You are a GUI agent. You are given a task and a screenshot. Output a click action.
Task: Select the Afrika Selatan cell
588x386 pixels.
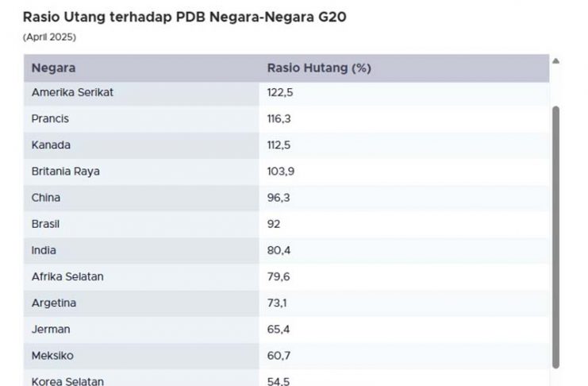68,276
